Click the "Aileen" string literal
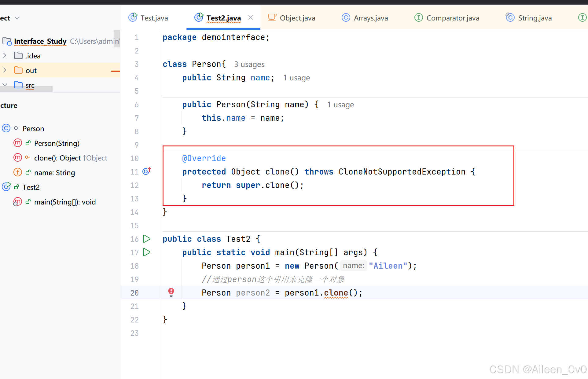 click(388, 266)
